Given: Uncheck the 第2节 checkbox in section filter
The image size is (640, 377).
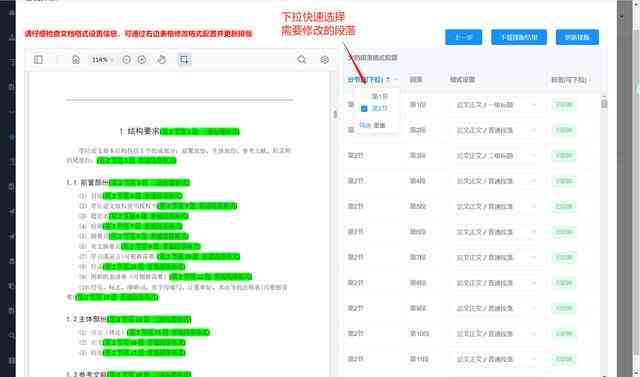Looking at the screenshot, I should click(364, 109).
